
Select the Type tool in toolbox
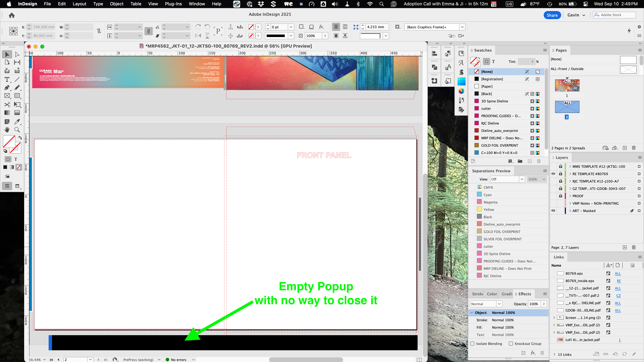(x=7, y=79)
